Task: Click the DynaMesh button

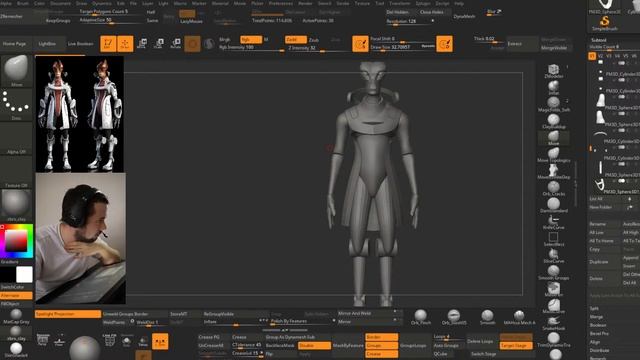Action: 464,16
